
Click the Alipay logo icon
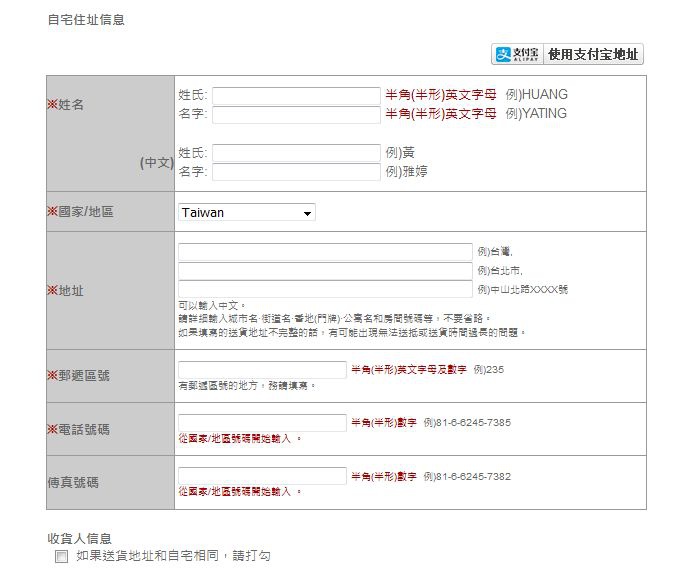503,54
